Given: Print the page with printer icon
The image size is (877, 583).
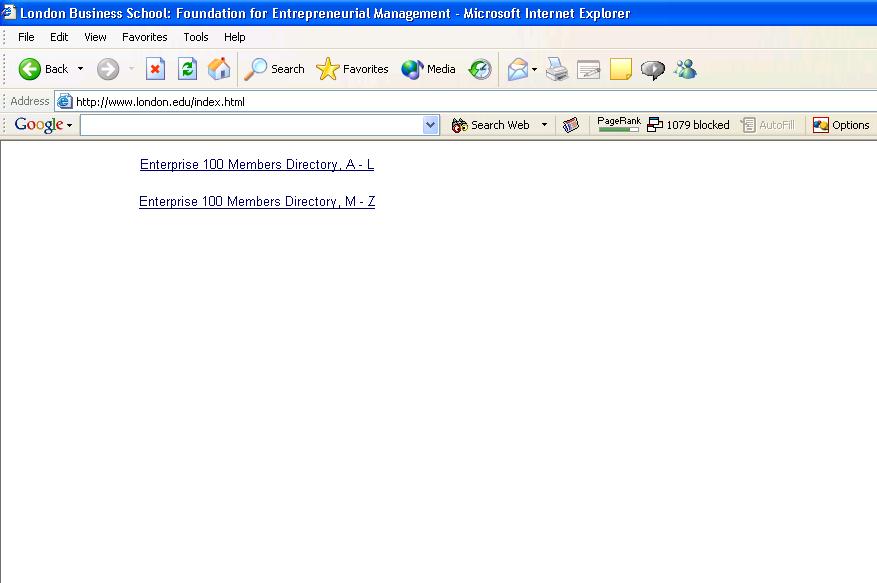Looking at the screenshot, I should coord(557,69).
